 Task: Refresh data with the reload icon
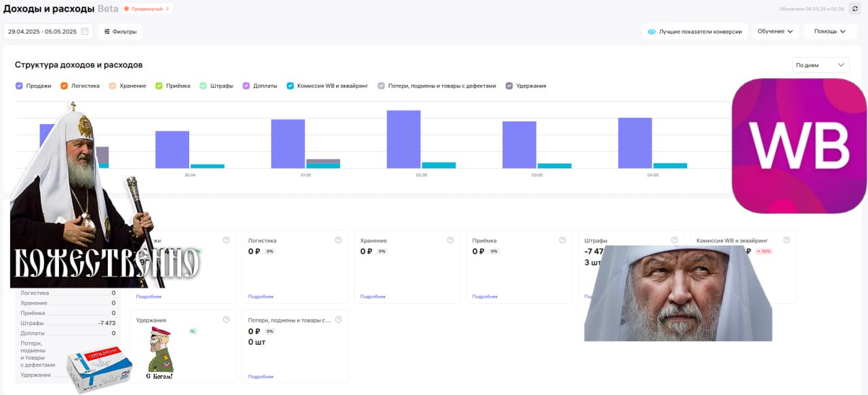[854, 9]
